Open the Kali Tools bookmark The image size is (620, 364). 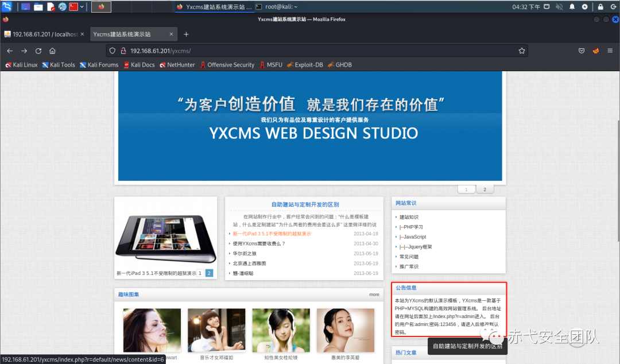[59, 65]
